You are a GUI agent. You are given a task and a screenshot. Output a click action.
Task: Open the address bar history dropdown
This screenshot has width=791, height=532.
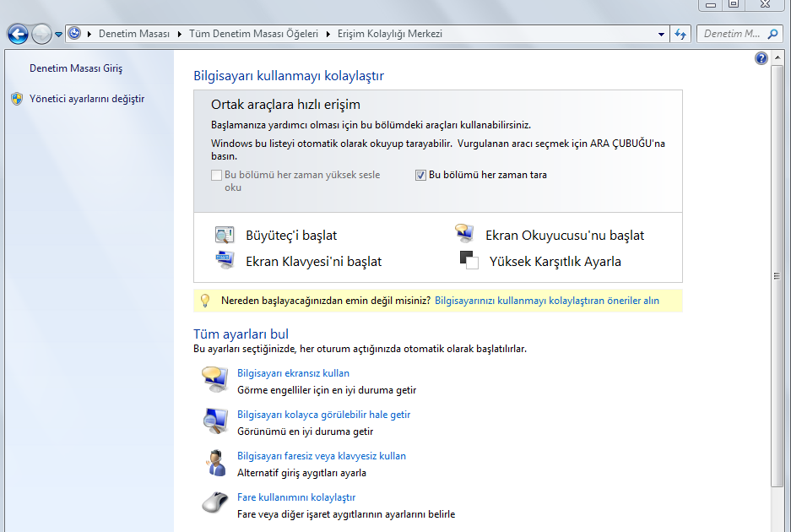tap(661, 35)
